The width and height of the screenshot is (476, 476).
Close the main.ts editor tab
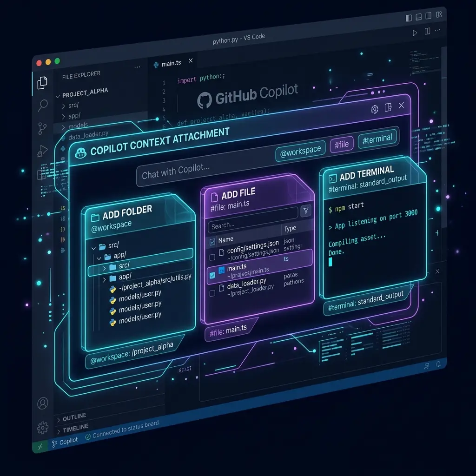pos(191,60)
